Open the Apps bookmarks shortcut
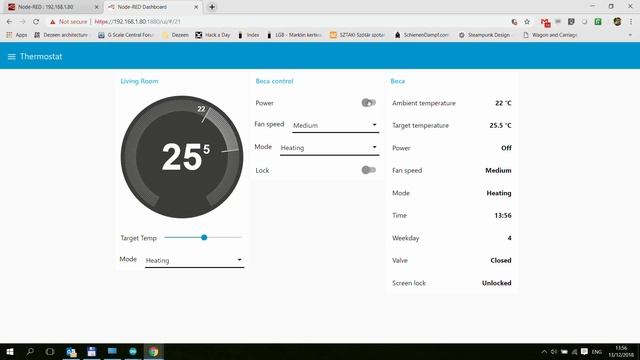The height and width of the screenshot is (360, 640). click(17, 35)
